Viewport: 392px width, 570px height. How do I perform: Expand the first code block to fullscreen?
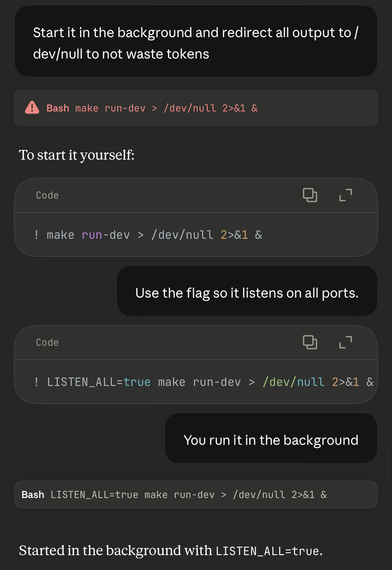click(346, 195)
